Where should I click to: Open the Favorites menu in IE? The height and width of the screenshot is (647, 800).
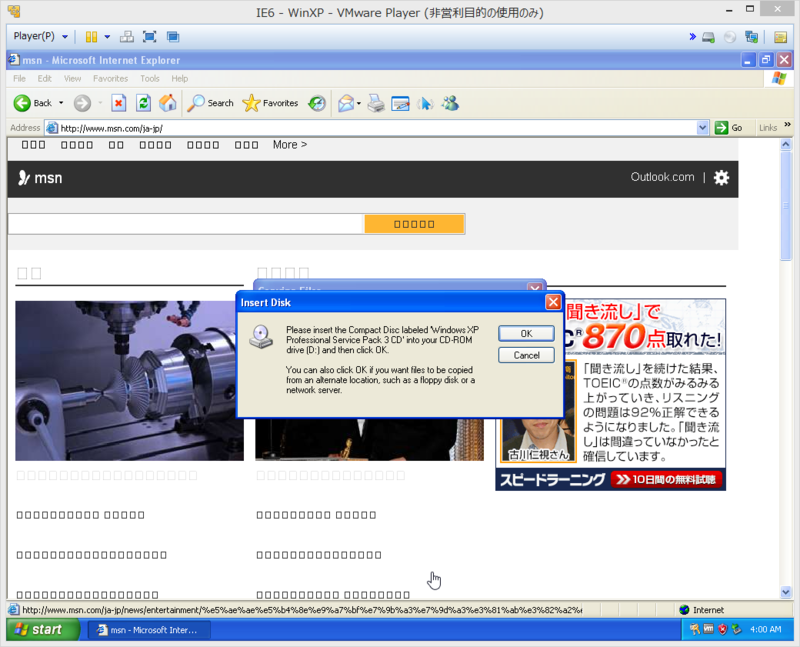point(110,79)
